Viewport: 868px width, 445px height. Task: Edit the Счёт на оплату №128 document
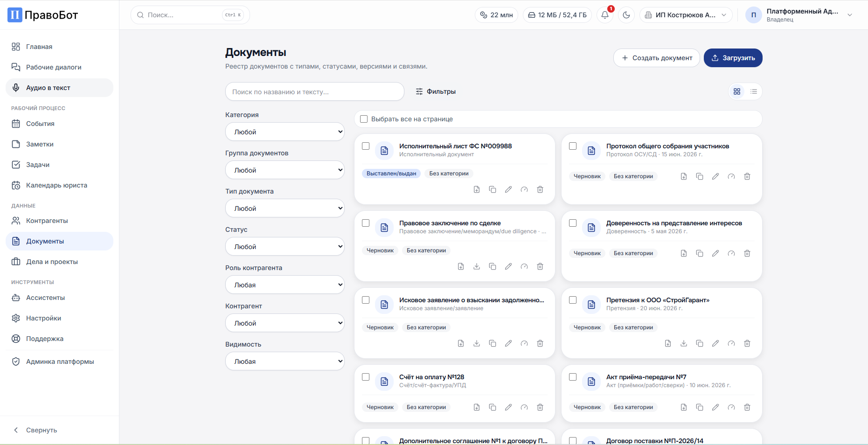point(508,407)
